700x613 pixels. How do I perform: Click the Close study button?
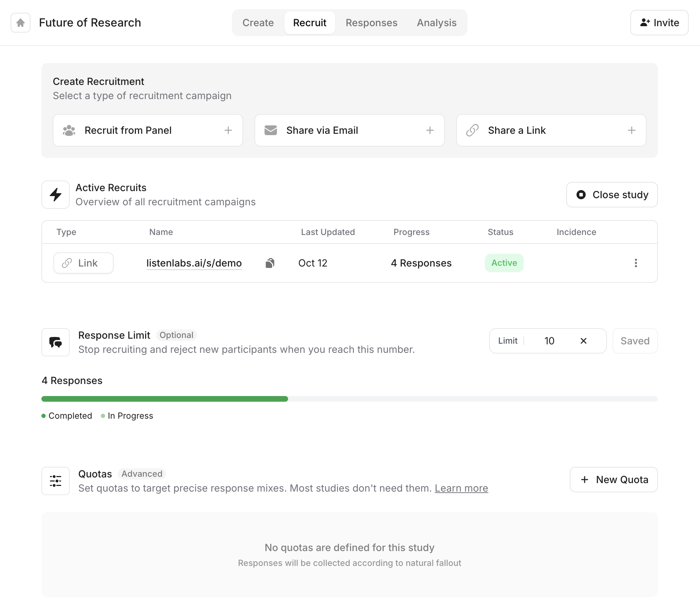pos(612,195)
